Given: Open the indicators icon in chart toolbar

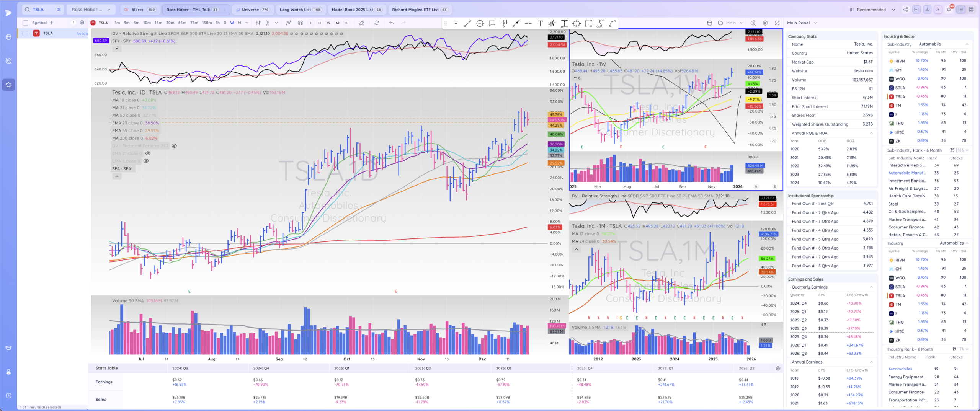Looking at the screenshot, I should click(x=288, y=23).
